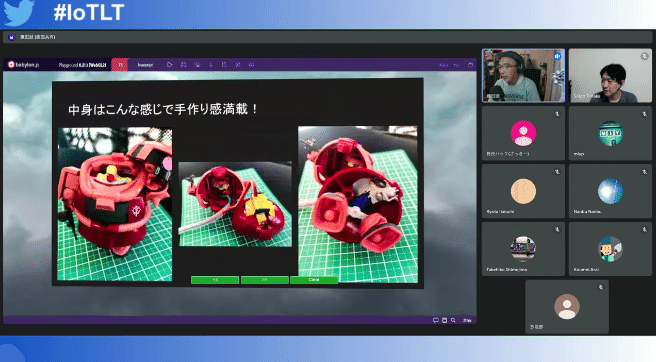Click the muted mic icon on the MIY avatar's tile
Screen dimensions: 656x362
[x=644, y=113]
